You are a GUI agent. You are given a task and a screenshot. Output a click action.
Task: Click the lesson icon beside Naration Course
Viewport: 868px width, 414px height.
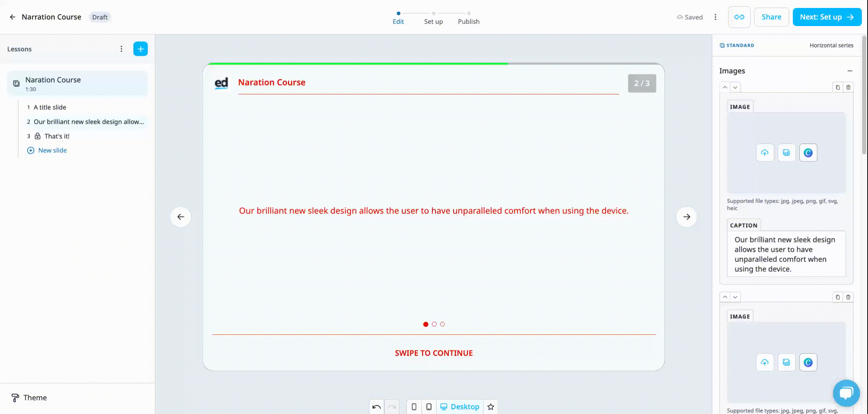(16, 84)
